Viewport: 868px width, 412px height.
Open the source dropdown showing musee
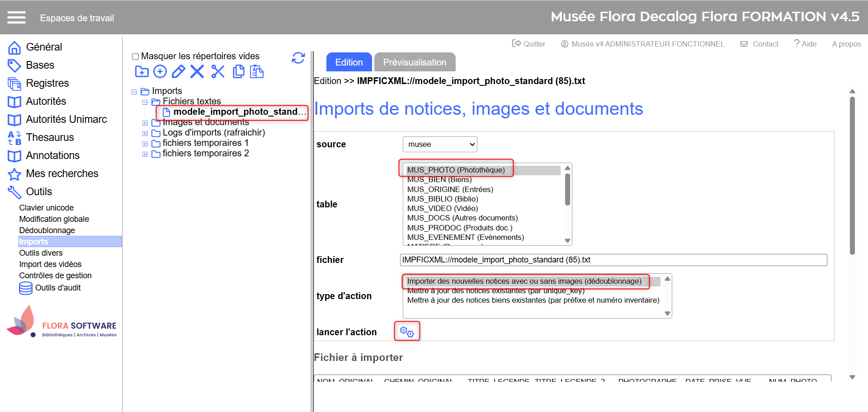[439, 145]
